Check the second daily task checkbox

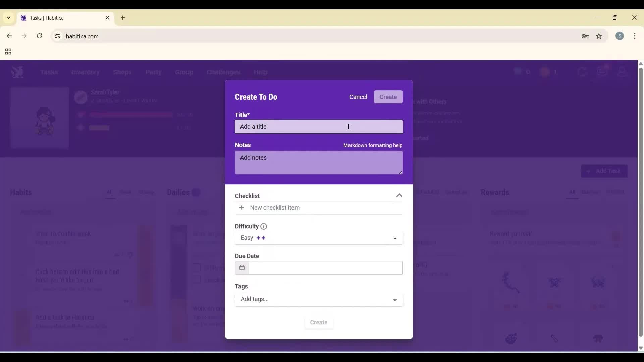click(197, 280)
